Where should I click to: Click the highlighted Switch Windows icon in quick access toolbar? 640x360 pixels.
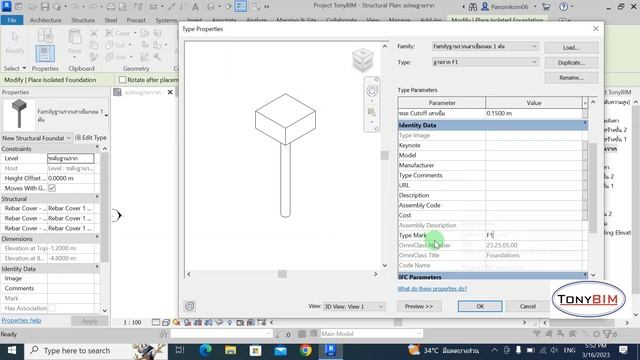(x=241, y=7)
